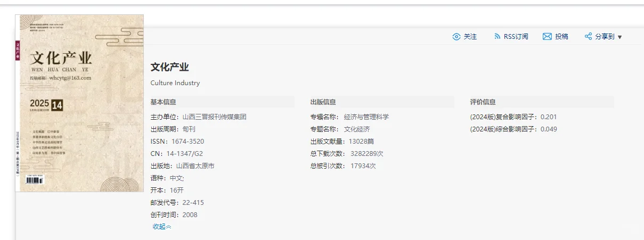Click the sponsor 山西三晋报刊传媒集团
This screenshot has height=240, width=644.
click(214, 117)
